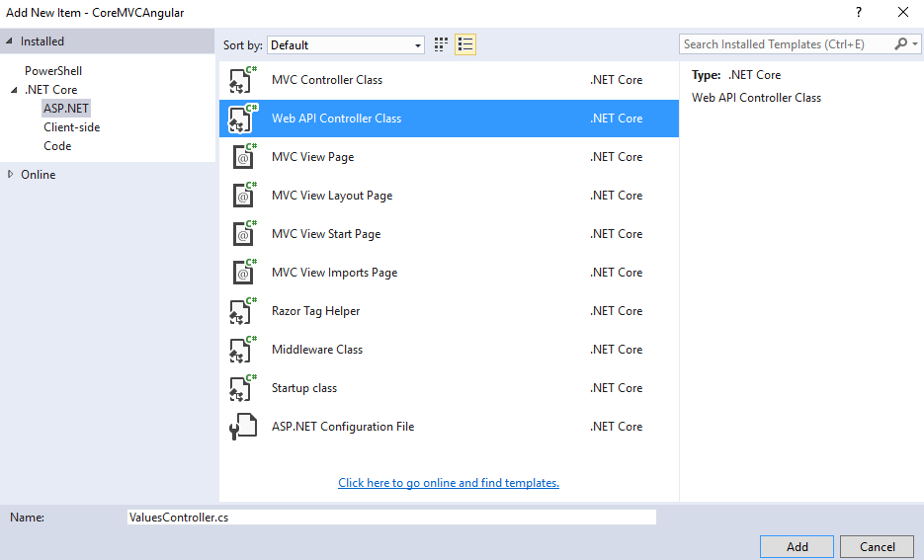Click the Installed header label
Viewport: 924px width, 560px height.
(x=42, y=41)
